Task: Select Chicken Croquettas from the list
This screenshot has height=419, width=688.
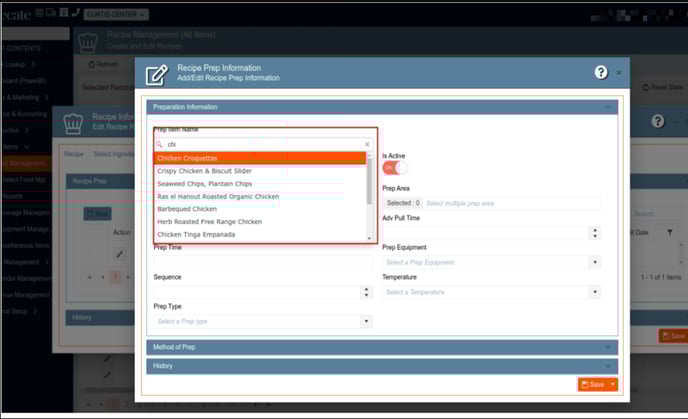Action: 260,158
